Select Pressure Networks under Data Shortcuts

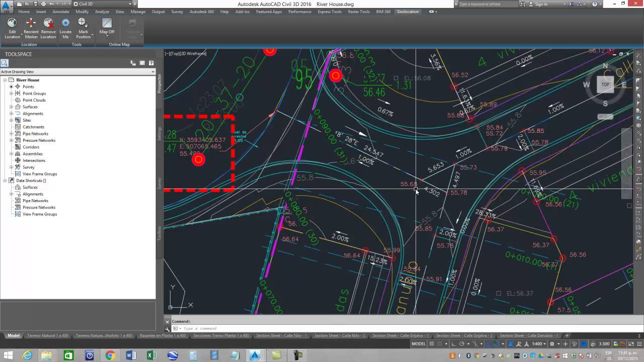pyautogui.click(x=39, y=207)
